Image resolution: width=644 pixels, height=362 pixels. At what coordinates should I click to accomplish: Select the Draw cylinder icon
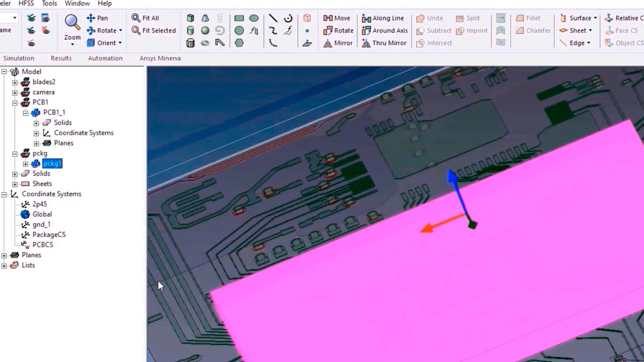pyautogui.click(x=190, y=31)
